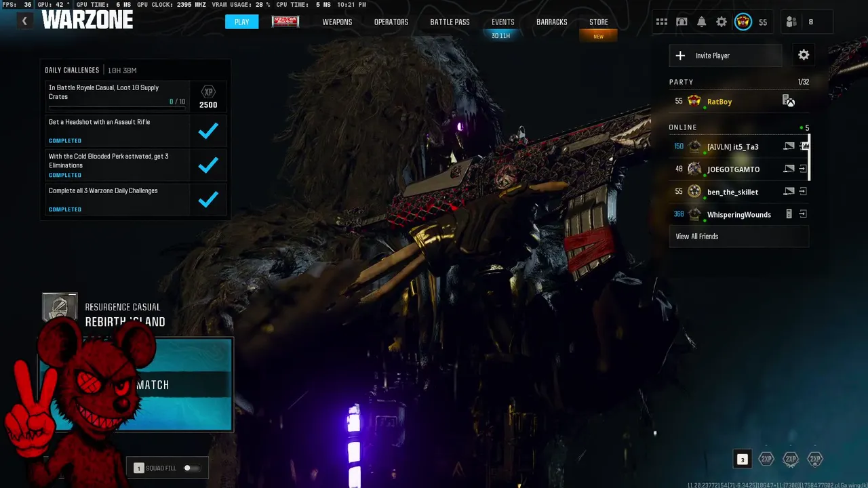The height and width of the screenshot is (488, 868).
Task: Click the weapon 2XP token icon
Action: [791, 459]
